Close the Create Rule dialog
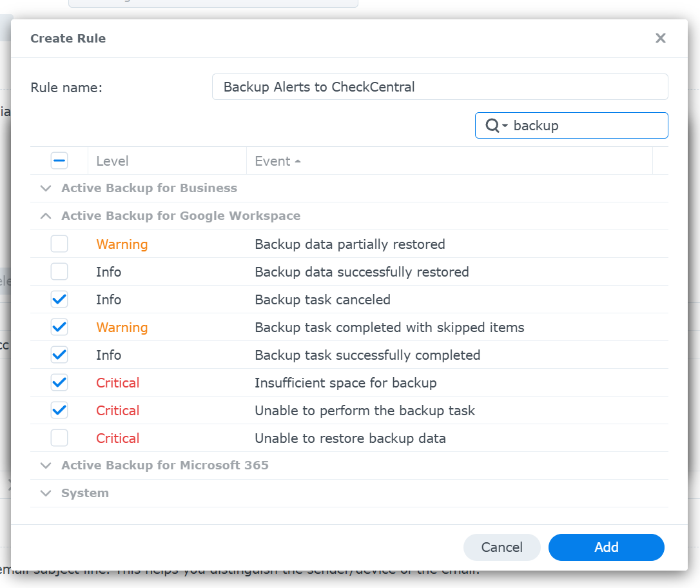 click(660, 39)
